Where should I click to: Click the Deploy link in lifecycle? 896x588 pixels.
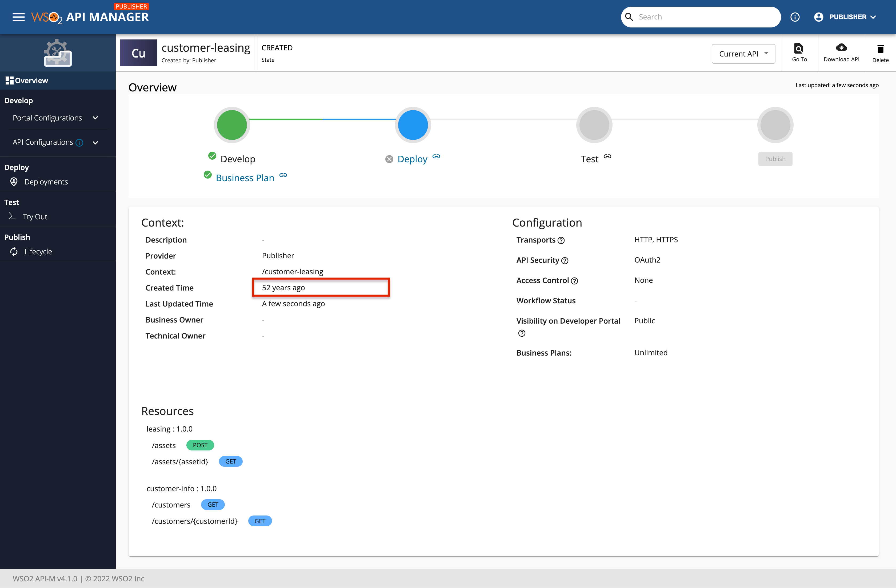[413, 158]
